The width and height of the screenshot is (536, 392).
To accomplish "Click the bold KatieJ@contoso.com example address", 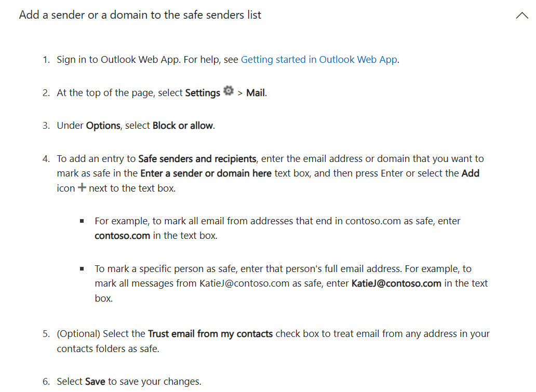I will (396, 283).
